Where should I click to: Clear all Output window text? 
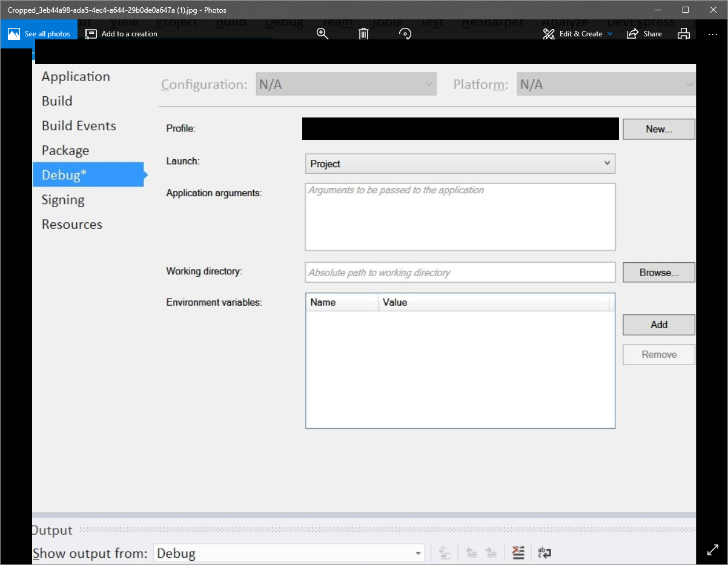[518, 552]
